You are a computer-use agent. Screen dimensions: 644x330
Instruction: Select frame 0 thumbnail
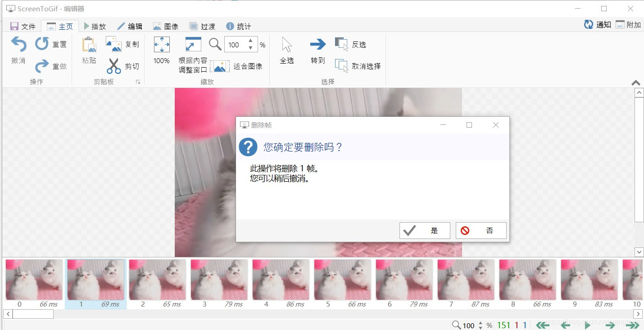(x=34, y=284)
